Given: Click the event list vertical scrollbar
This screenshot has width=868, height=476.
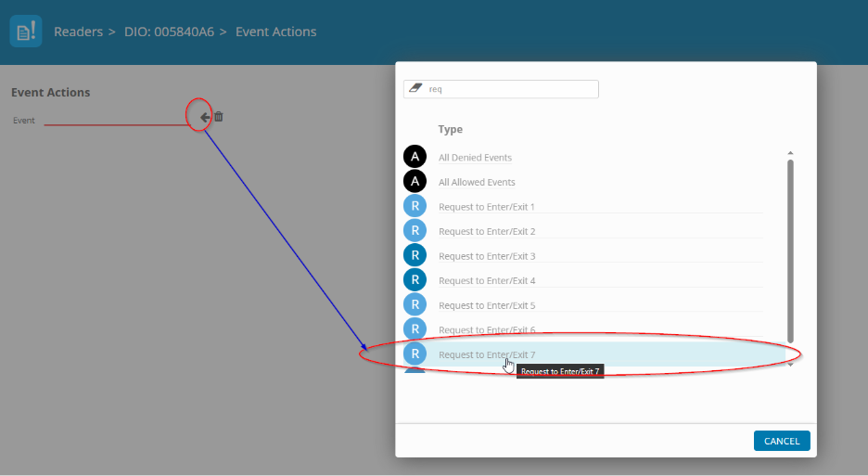Looking at the screenshot, I should click(790, 251).
